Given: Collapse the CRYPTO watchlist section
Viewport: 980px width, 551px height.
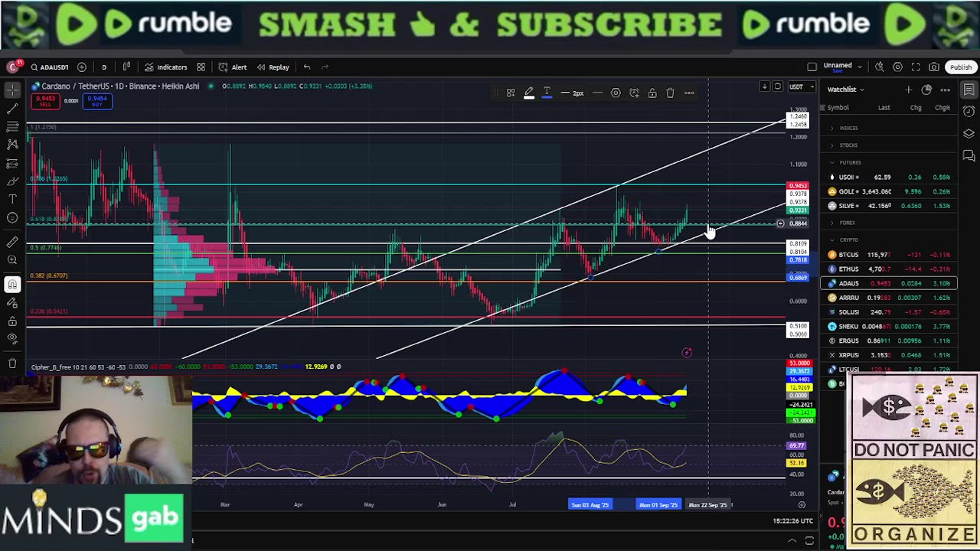Looking at the screenshot, I should (831, 240).
